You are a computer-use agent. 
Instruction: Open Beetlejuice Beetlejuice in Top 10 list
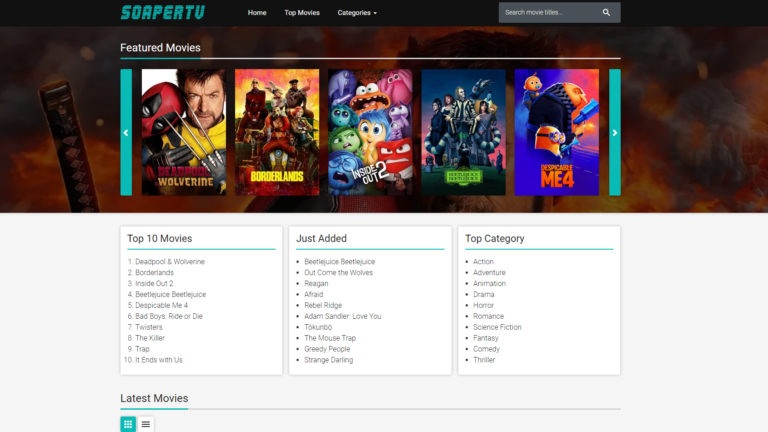click(170, 294)
